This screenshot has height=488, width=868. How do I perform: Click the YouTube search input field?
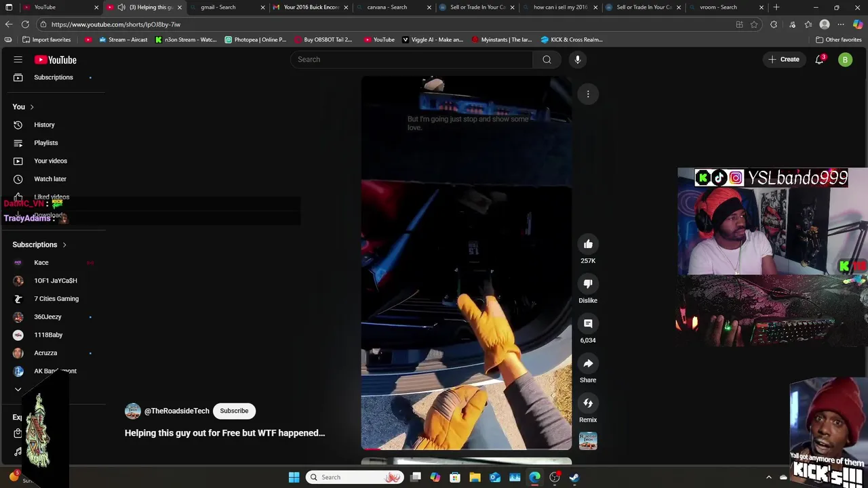(x=412, y=60)
